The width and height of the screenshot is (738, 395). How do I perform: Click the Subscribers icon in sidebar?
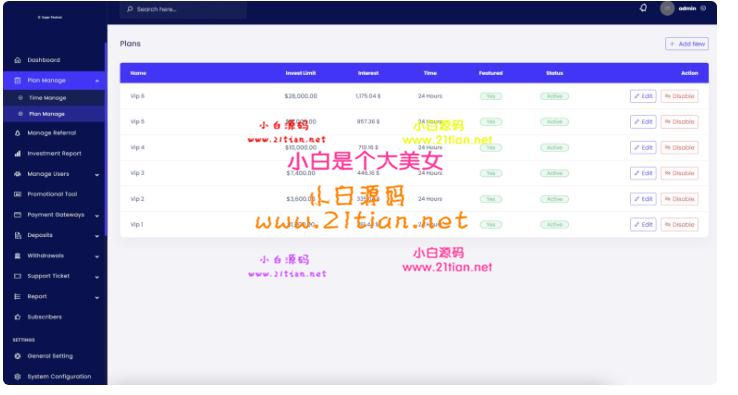[x=17, y=317]
